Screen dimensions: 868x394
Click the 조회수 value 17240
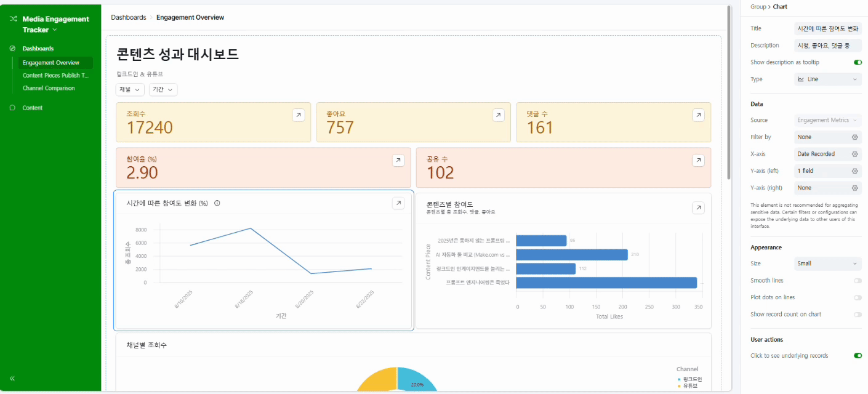[x=150, y=127]
